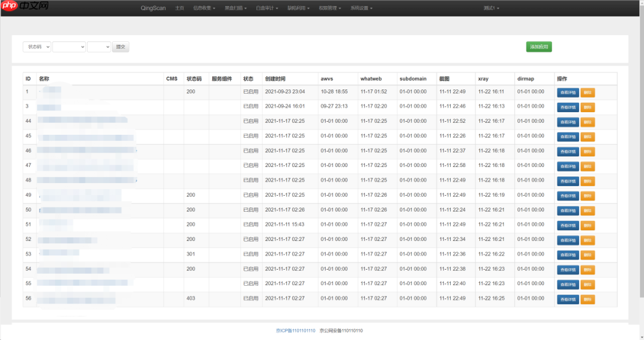The image size is (644, 340).
Task: Click 查看详情 for row ID 49
Action: (x=567, y=196)
